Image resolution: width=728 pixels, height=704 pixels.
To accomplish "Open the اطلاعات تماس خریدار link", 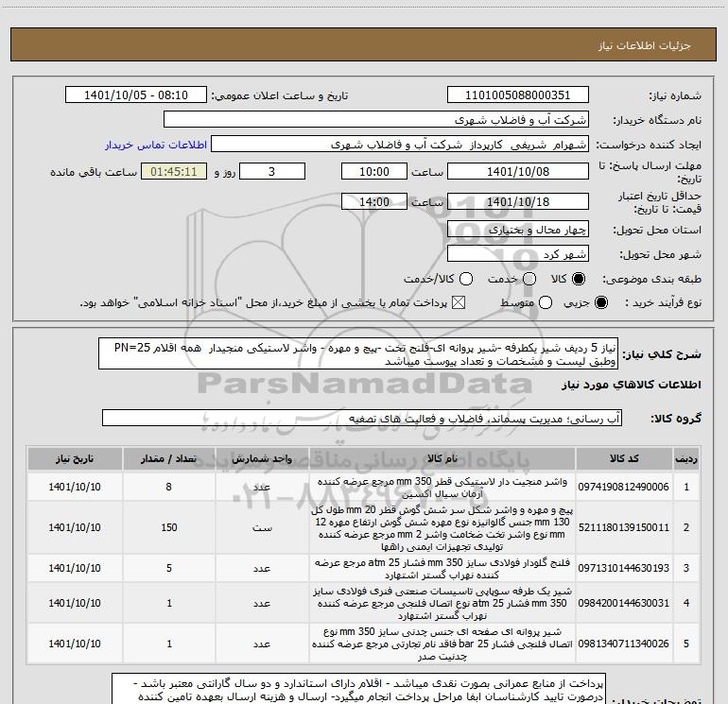I will (x=156, y=145).
